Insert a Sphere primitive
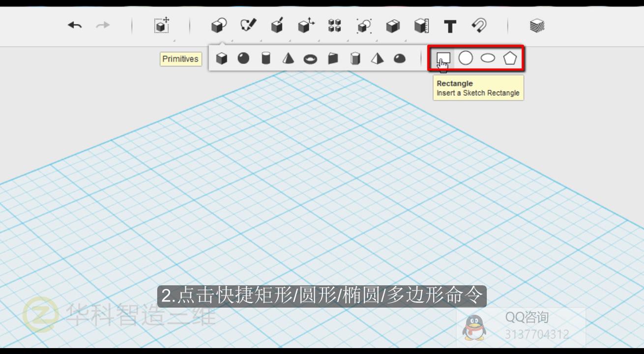Image resolution: width=644 pixels, height=354 pixels. click(243, 59)
